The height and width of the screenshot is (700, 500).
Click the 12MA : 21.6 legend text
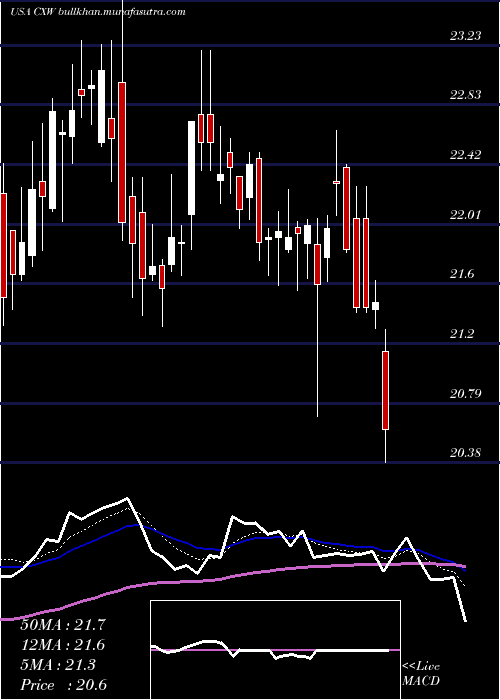click(x=63, y=645)
